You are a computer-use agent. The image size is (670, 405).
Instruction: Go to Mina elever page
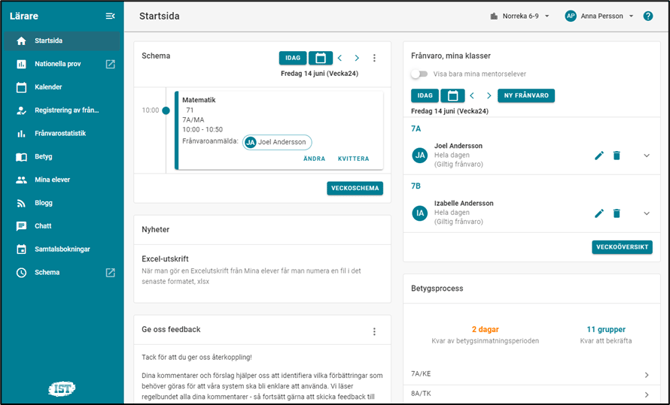pyautogui.click(x=52, y=180)
